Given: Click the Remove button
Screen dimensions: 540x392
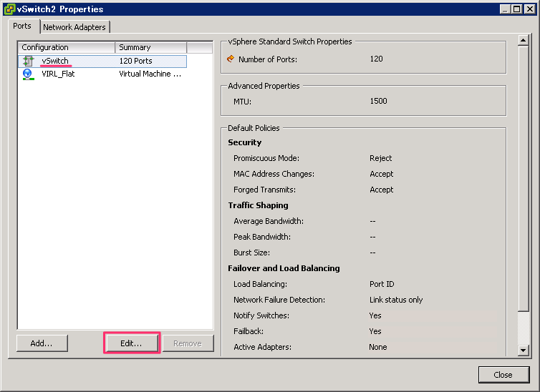Looking at the screenshot, I should pyautogui.click(x=188, y=343).
